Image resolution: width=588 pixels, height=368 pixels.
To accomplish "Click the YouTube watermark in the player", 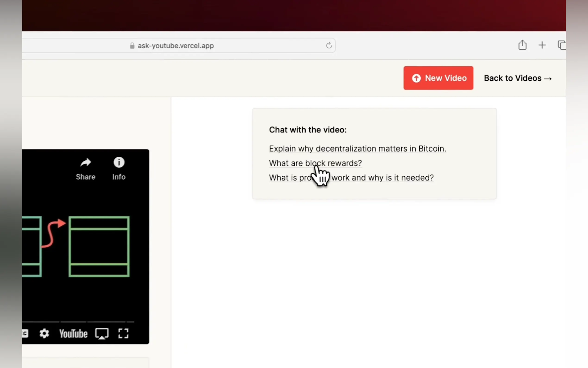I will pyautogui.click(x=73, y=333).
